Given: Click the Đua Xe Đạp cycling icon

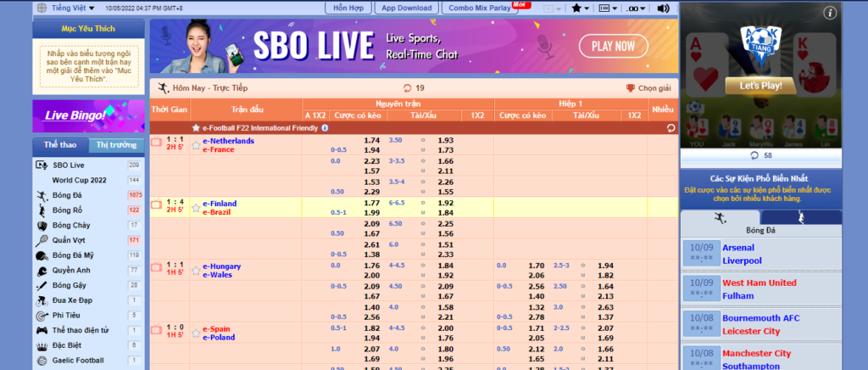Looking at the screenshot, I should click(x=42, y=300).
